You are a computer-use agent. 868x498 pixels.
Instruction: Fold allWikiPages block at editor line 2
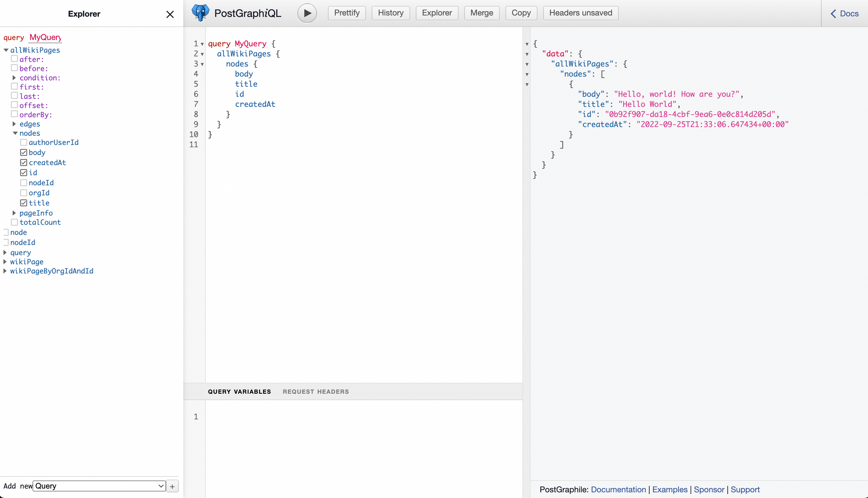click(x=202, y=54)
